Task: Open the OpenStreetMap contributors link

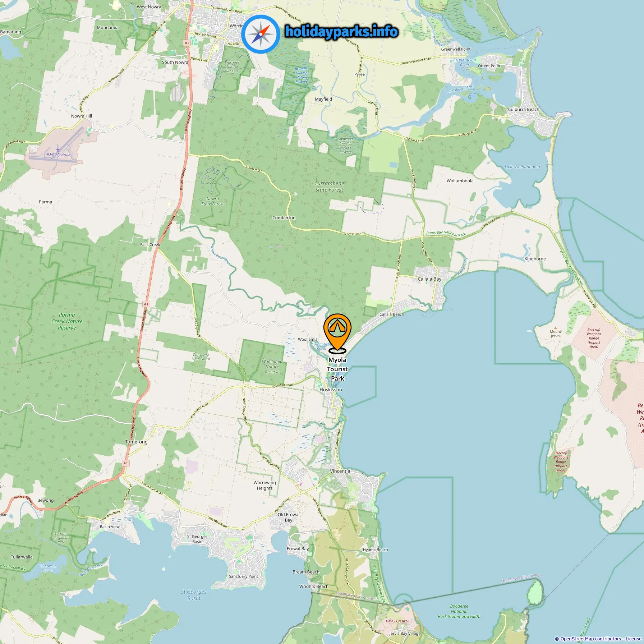Action: (591, 639)
